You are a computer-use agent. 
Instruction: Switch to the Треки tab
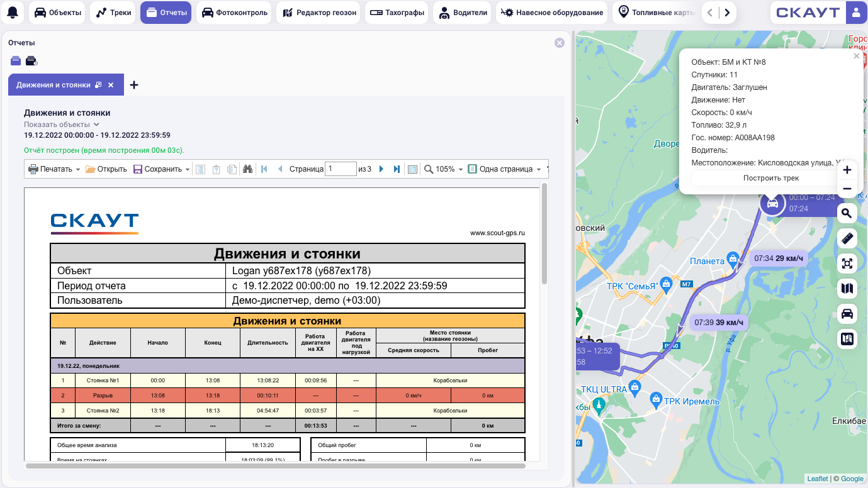pyautogui.click(x=113, y=13)
